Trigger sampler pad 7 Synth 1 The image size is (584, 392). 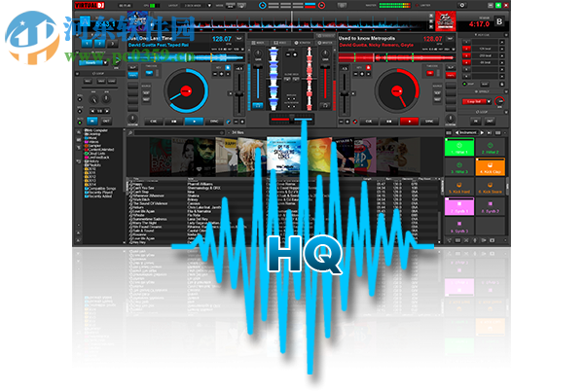459,206
